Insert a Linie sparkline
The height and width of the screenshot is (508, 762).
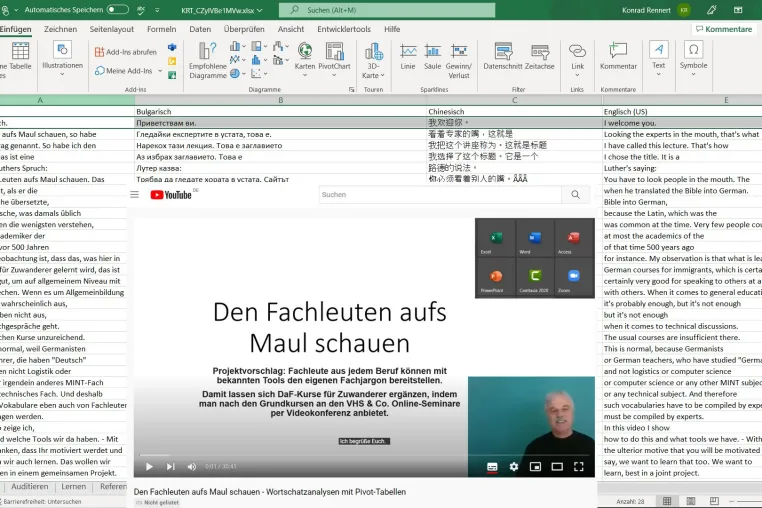pyautogui.click(x=408, y=56)
